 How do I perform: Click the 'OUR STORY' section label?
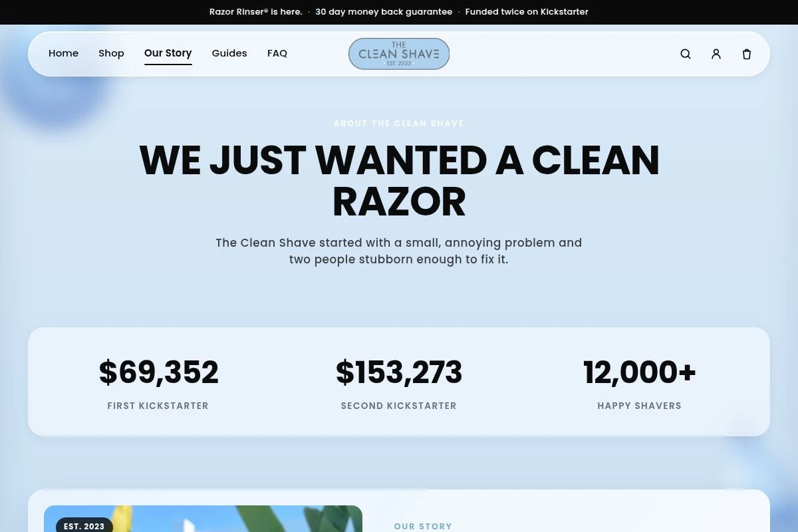click(423, 526)
